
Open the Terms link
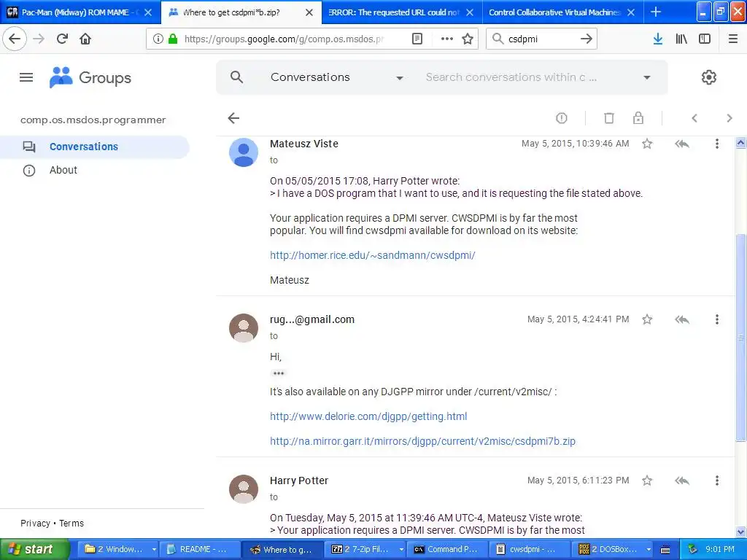pyautogui.click(x=71, y=524)
